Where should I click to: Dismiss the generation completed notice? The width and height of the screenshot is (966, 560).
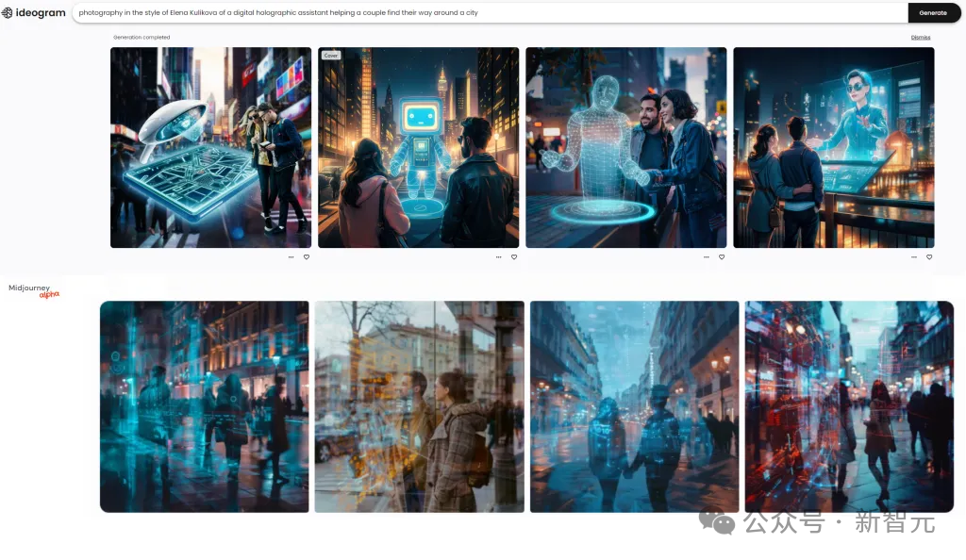920,38
